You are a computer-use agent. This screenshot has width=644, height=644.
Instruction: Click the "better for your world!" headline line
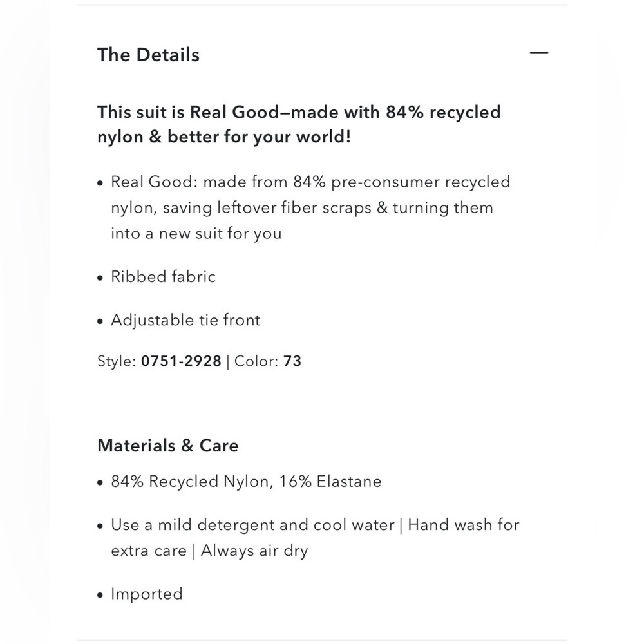[x=259, y=137]
